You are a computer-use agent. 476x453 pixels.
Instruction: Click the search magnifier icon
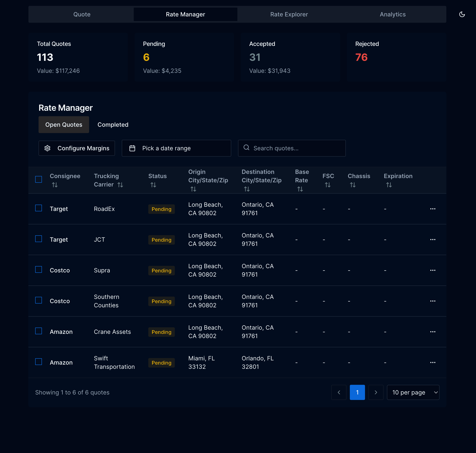click(x=246, y=148)
